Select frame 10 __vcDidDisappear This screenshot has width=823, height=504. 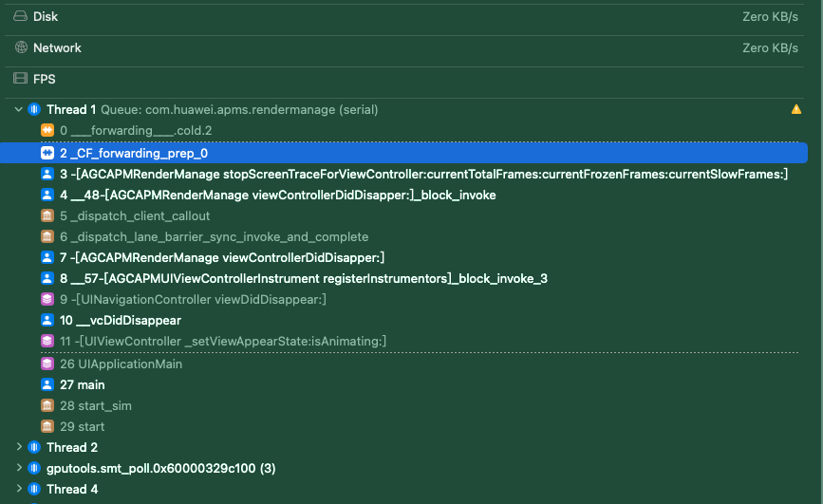click(x=404, y=320)
